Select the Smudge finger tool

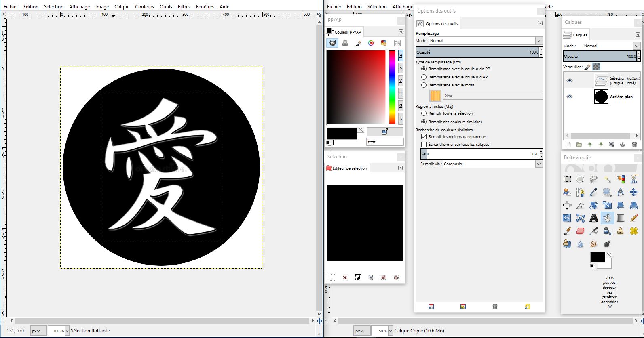pyautogui.click(x=594, y=244)
